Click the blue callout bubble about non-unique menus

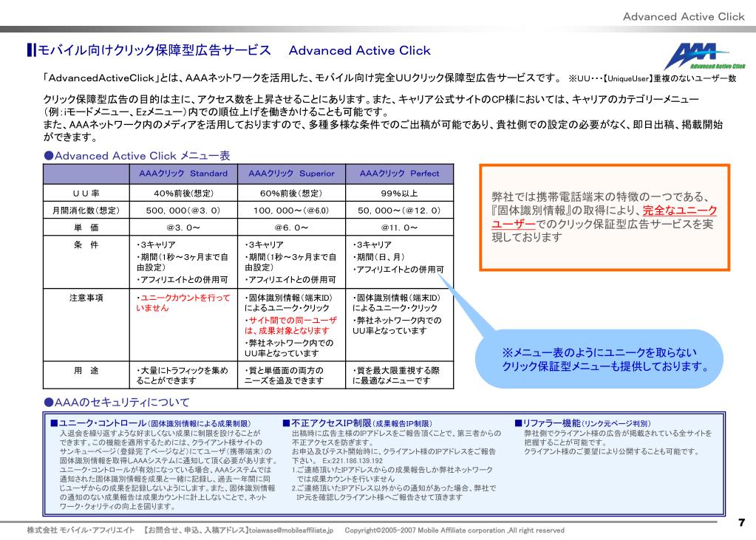click(x=600, y=359)
